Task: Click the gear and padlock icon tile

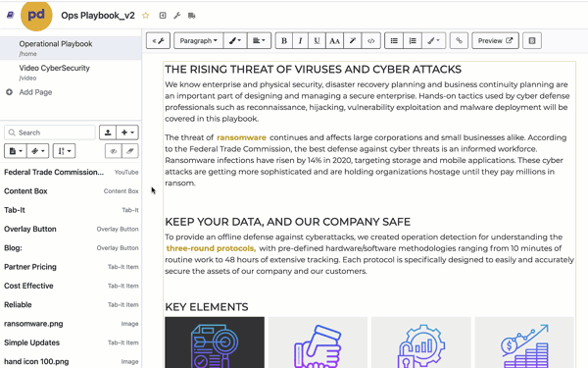Action: (421, 342)
